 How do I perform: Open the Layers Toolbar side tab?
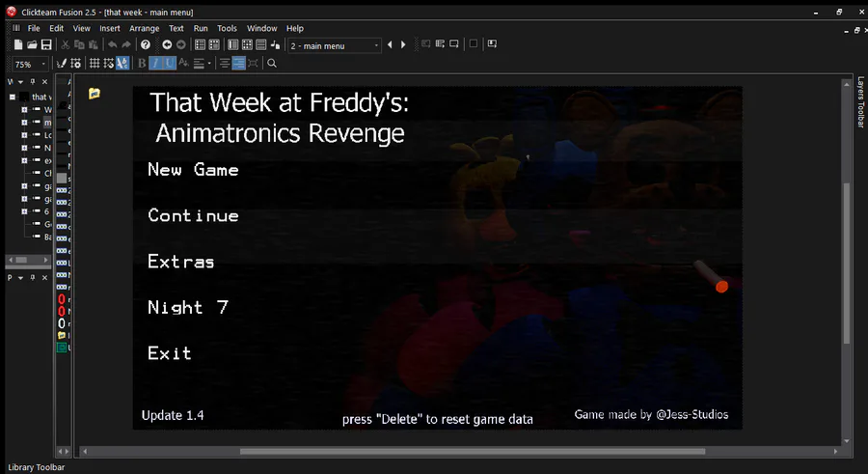pyautogui.click(x=860, y=102)
